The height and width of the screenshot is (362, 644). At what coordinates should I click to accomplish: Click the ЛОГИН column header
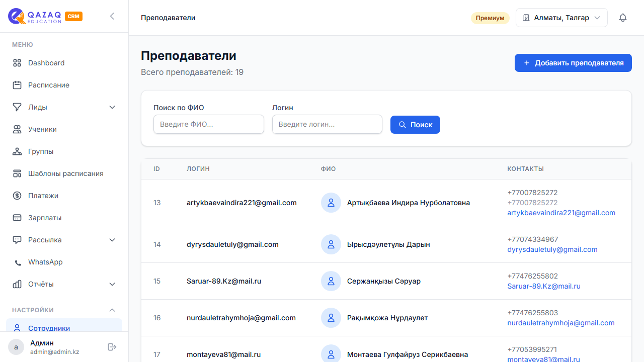[198, 169]
